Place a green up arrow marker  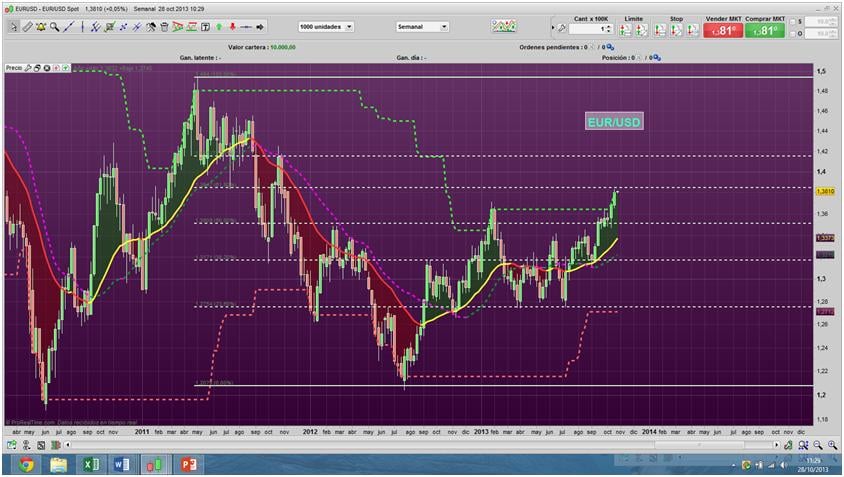tap(219, 27)
